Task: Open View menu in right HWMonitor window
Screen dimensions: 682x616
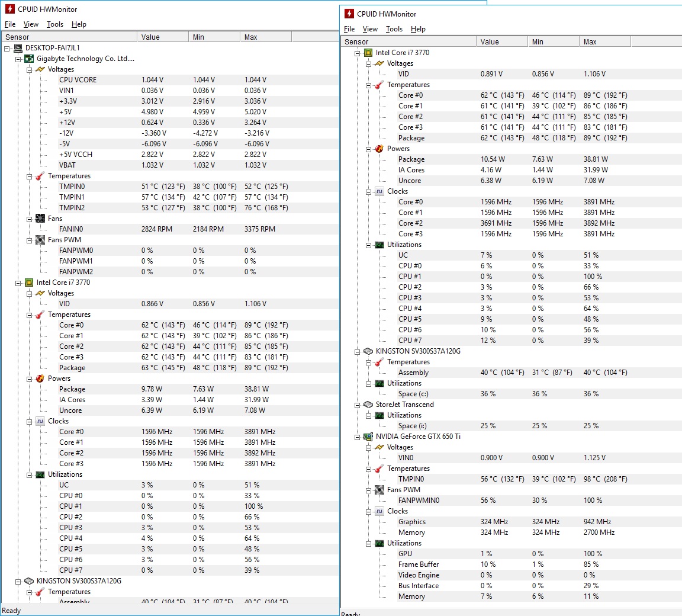Action: coord(370,29)
